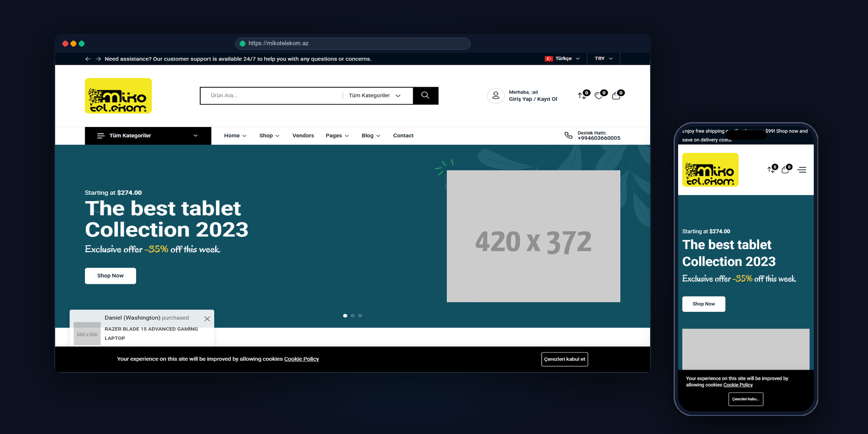Open wishlist heart icon in desktop header

point(599,95)
